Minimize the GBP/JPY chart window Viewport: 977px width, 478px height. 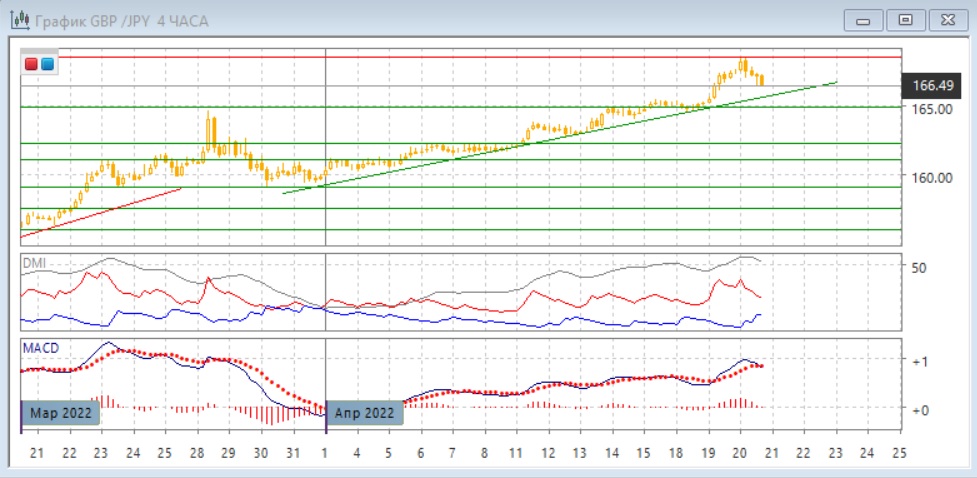[x=863, y=21]
